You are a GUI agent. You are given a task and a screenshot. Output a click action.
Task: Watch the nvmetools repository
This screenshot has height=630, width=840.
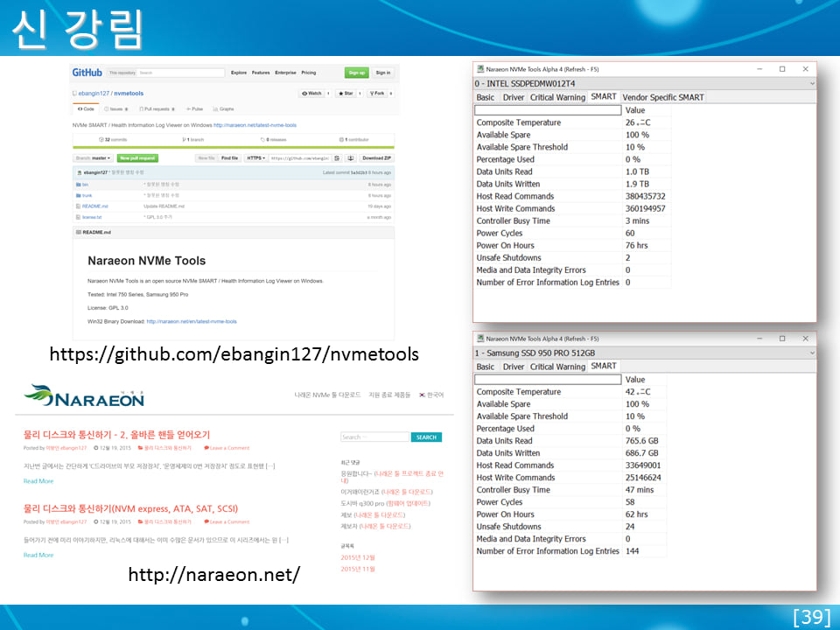click(311, 94)
